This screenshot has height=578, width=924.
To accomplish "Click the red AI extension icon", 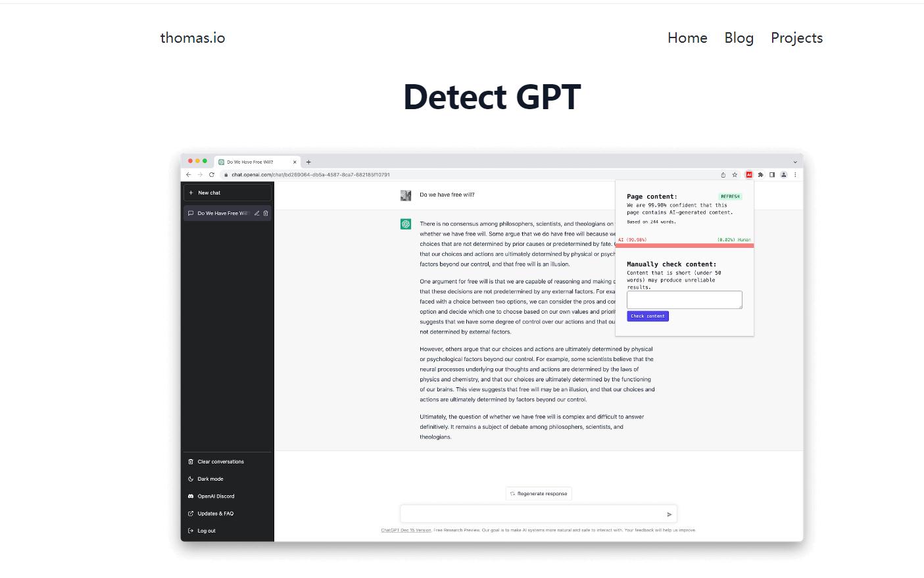I will [x=748, y=175].
